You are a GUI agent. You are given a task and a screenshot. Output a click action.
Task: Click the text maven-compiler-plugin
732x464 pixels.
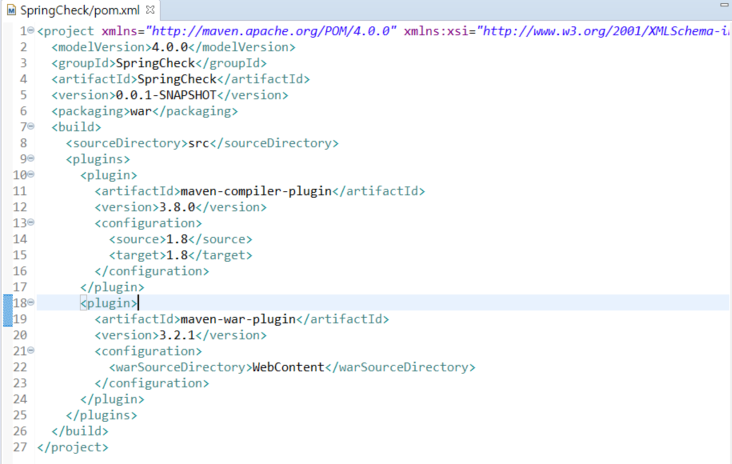click(x=256, y=191)
